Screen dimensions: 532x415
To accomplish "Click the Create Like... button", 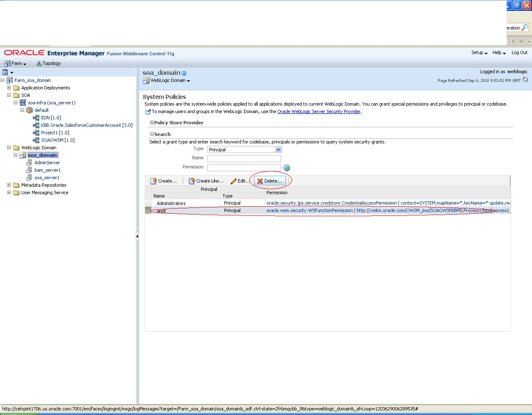I will pos(206,181).
